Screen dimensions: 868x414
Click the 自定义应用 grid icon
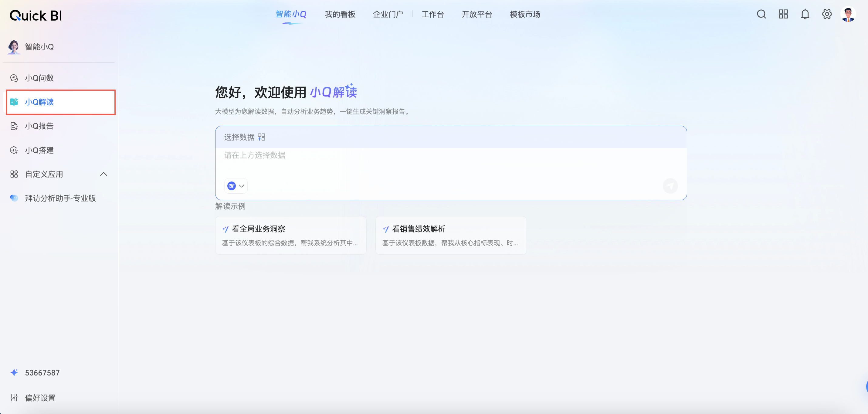[x=14, y=174]
